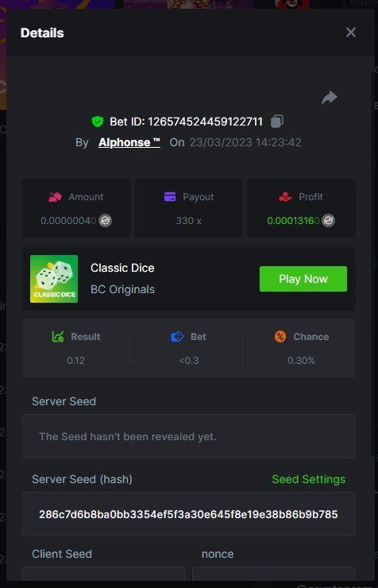The image size is (378, 588).
Task: Close the Details dialog
Action: tap(351, 33)
